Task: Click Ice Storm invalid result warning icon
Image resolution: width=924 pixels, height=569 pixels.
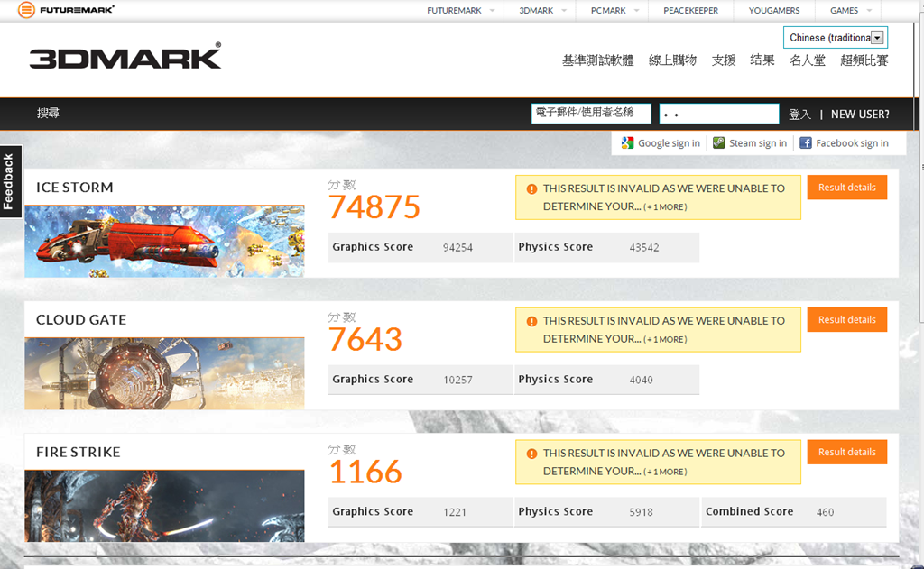Action: click(531, 189)
